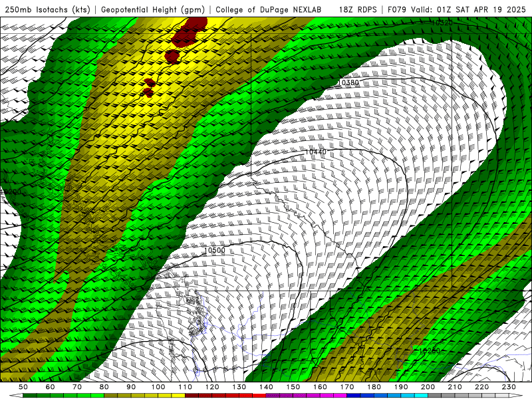Select the legend value 70
This screenshot has height=399, width=532.
(77, 387)
